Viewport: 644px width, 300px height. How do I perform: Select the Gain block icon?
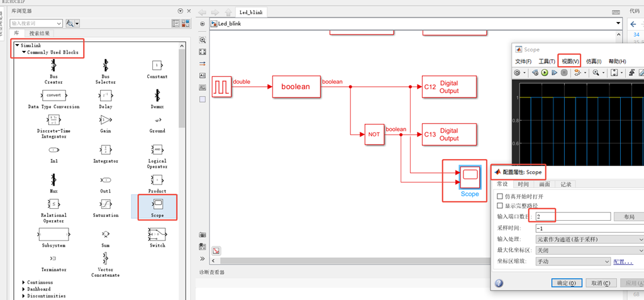point(105,119)
